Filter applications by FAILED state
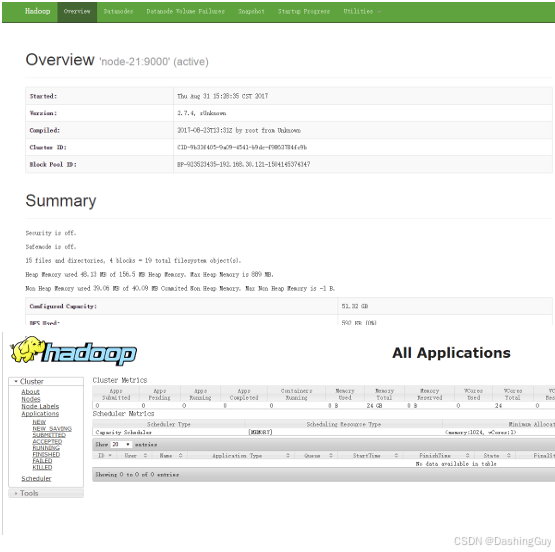 tap(42, 461)
